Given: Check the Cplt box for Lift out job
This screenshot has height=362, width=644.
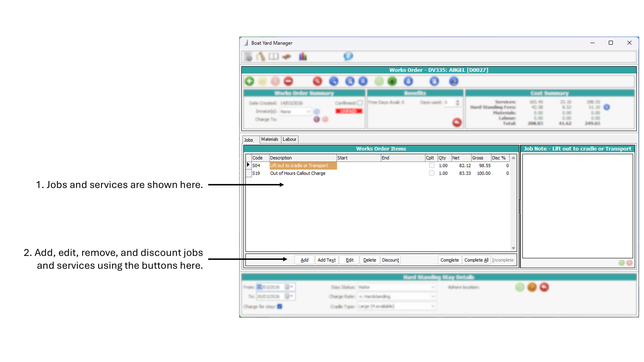Looking at the screenshot, I should [431, 165].
